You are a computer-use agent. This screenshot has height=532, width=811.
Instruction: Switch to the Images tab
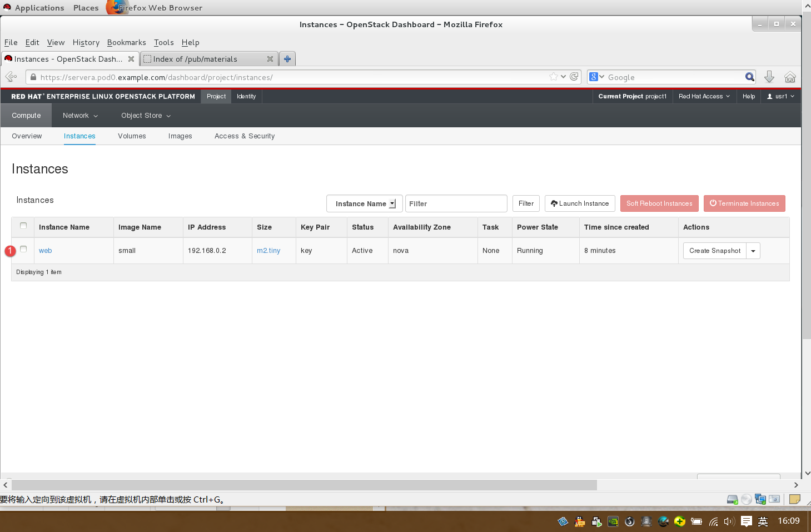coord(180,136)
